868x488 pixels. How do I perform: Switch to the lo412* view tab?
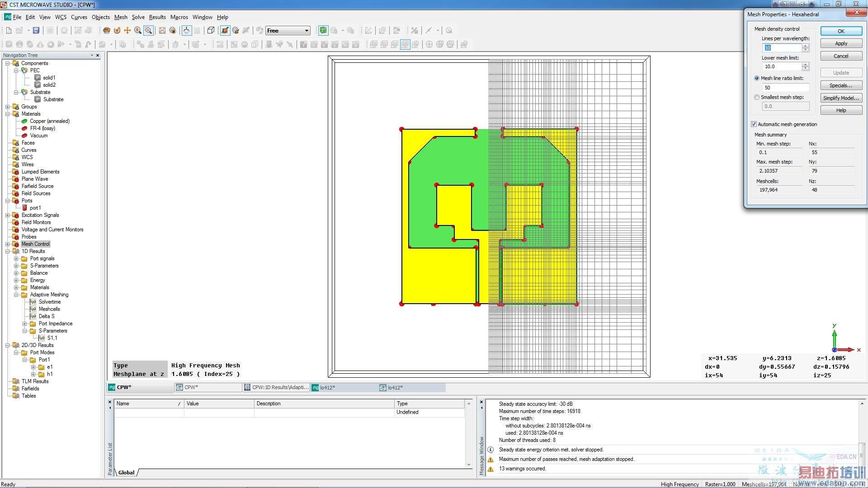[327, 388]
